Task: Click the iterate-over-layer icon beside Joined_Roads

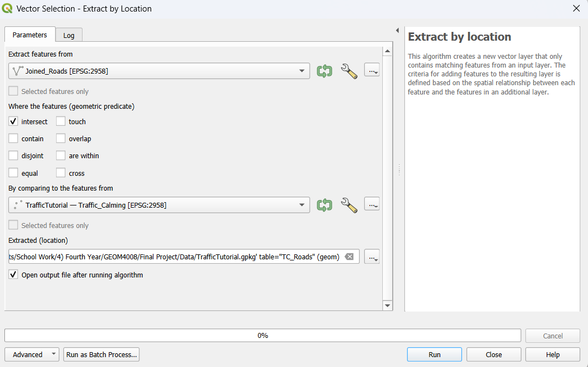Action: coord(325,71)
